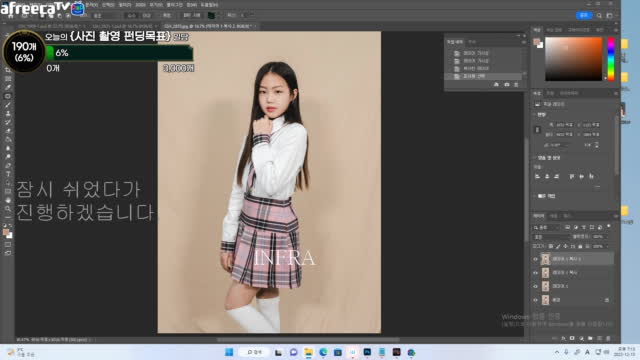Click the align top edges icon in Properties
Viewport: 640px width, 360px height.
tap(572, 176)
